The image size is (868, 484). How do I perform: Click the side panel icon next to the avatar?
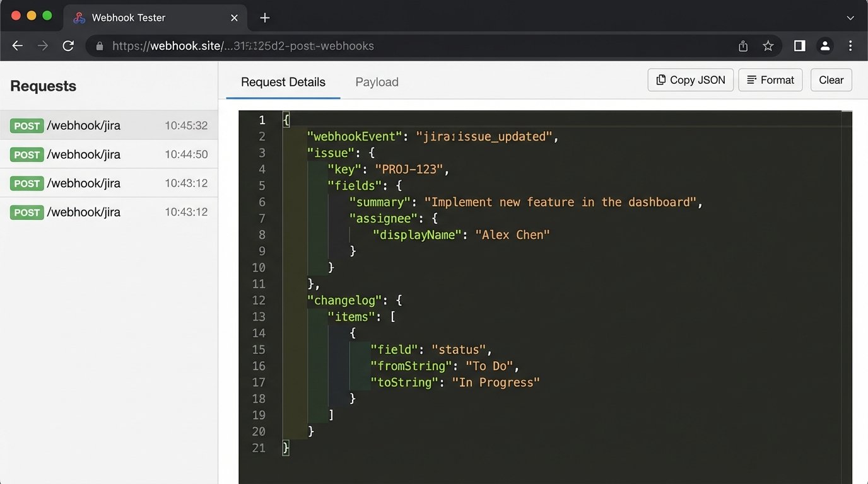[x=799, y=45]
